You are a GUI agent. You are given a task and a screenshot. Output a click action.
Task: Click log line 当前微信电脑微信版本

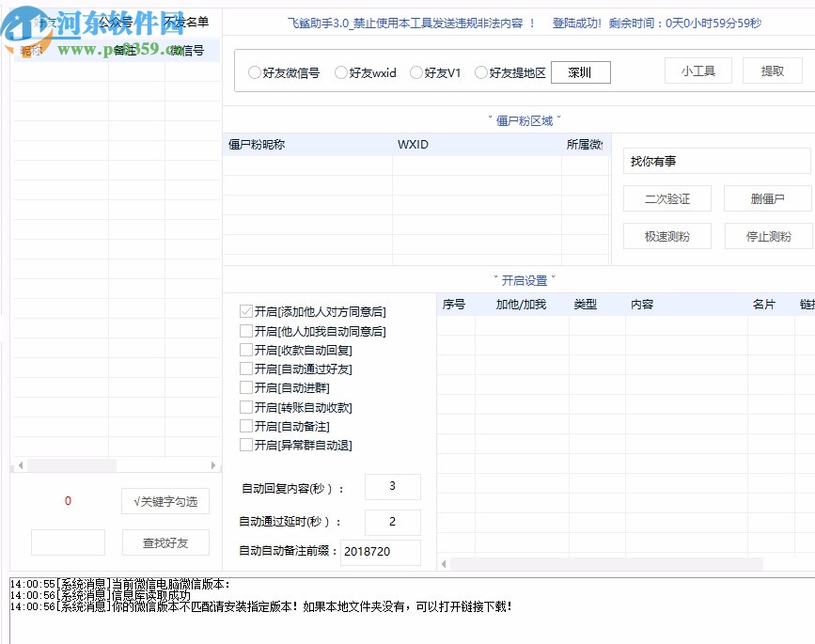click(x=120, y=584)
